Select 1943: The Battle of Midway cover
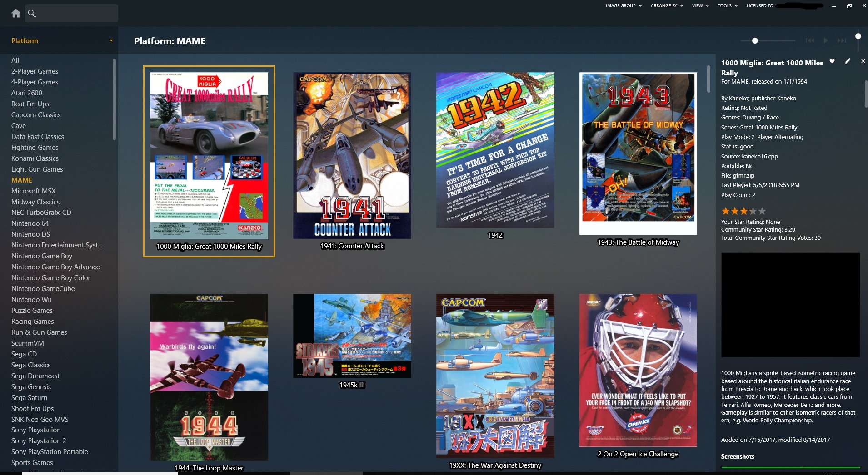The height and width of the screenshot is (475, 868). pos(638,153)
